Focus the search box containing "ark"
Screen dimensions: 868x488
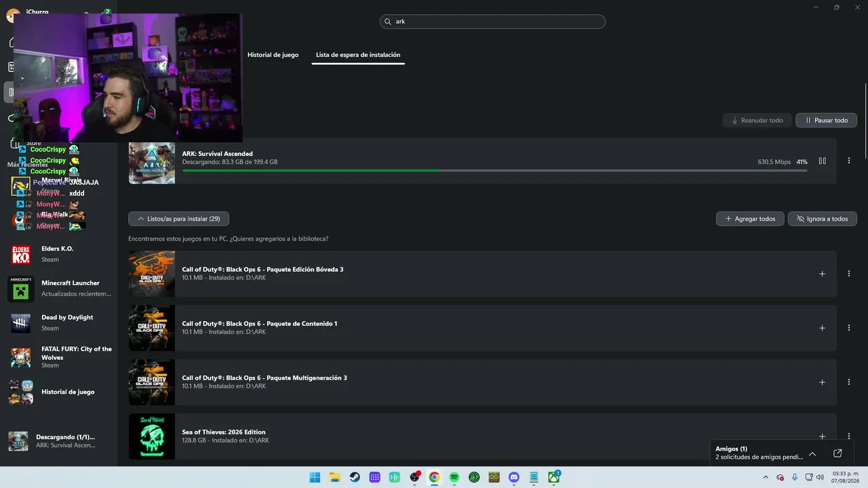point(492,22)
